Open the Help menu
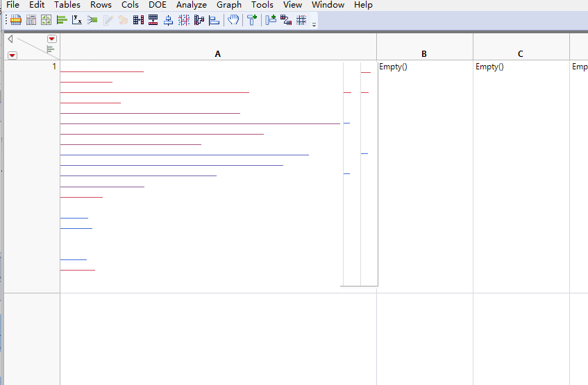 [x=363, y=5]
